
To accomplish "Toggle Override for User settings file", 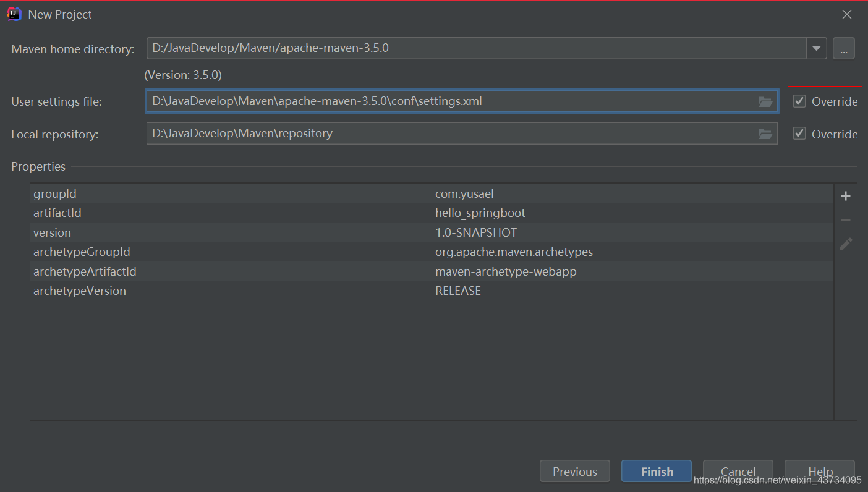I will (825, 101).
